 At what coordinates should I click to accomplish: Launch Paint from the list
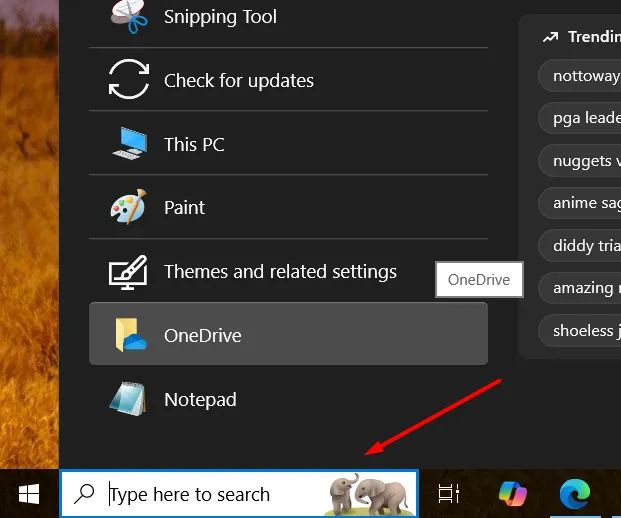[288, 207]
